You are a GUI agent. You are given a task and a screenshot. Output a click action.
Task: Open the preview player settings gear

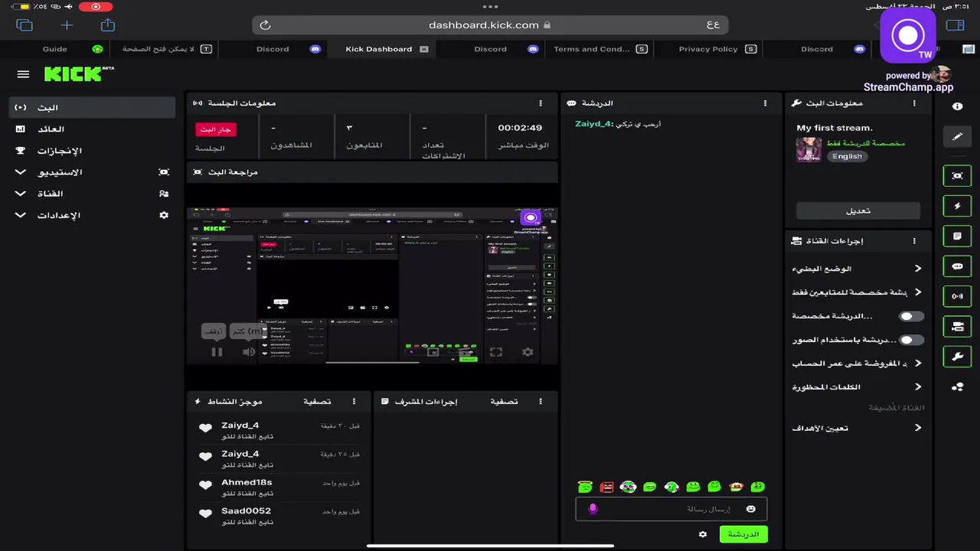pos(528,352)
